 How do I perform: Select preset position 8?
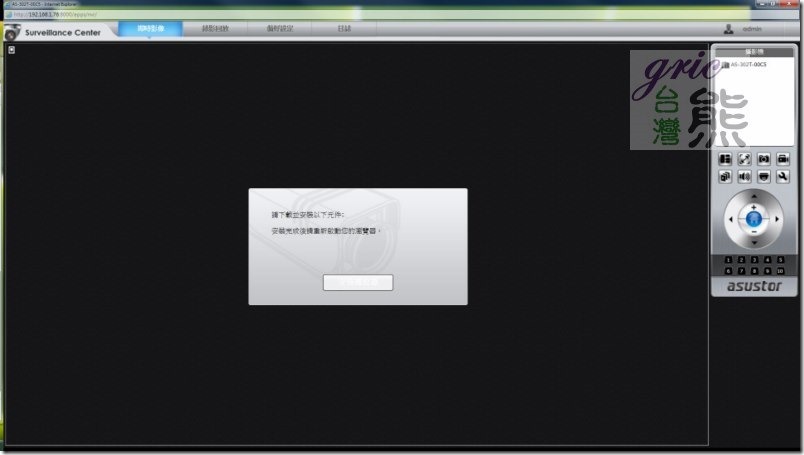tap(754, 271)
